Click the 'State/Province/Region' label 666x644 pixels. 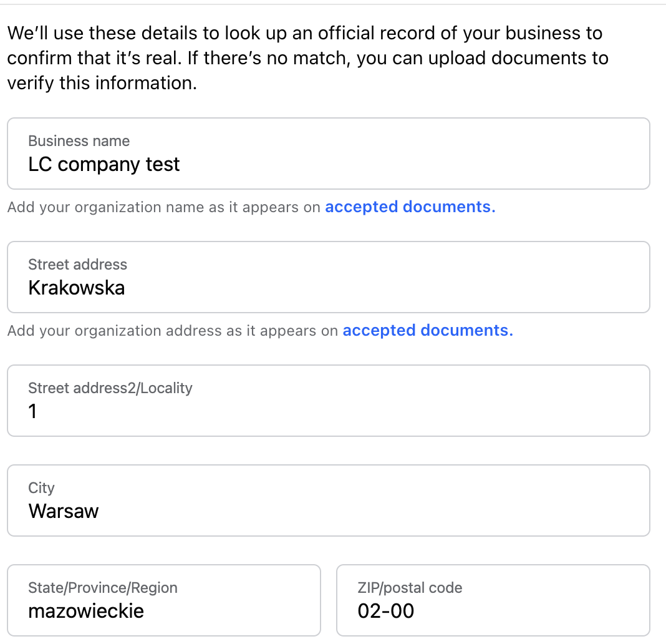103,588
